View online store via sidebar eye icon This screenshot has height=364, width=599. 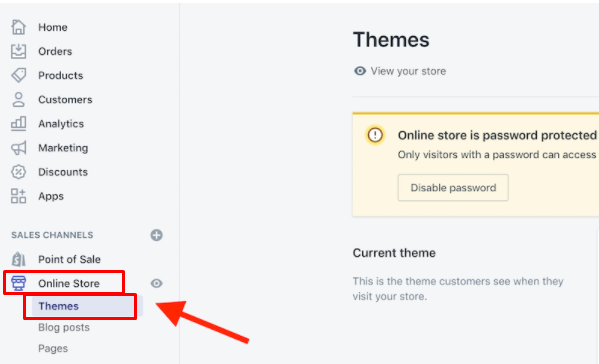pos(156,283)
